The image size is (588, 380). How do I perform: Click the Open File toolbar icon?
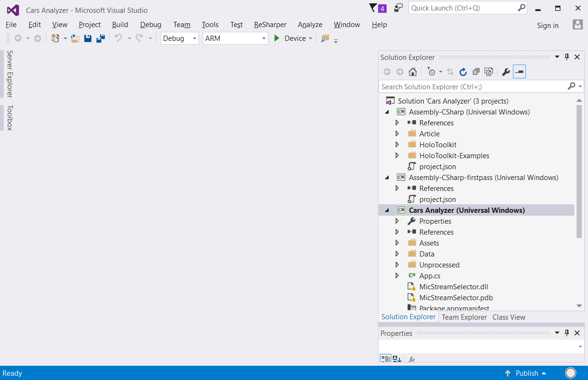[75, 38]
